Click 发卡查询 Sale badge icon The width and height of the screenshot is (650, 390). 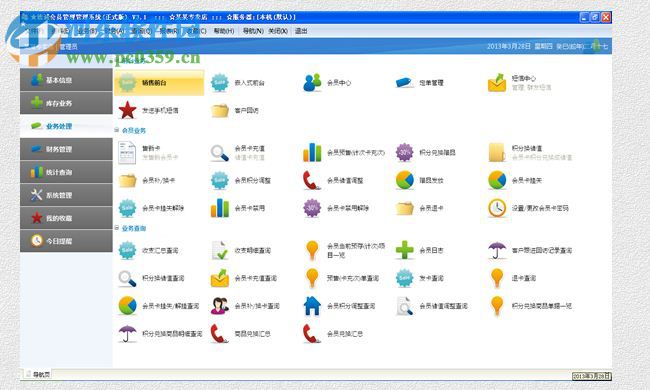[x=404, y=278]
